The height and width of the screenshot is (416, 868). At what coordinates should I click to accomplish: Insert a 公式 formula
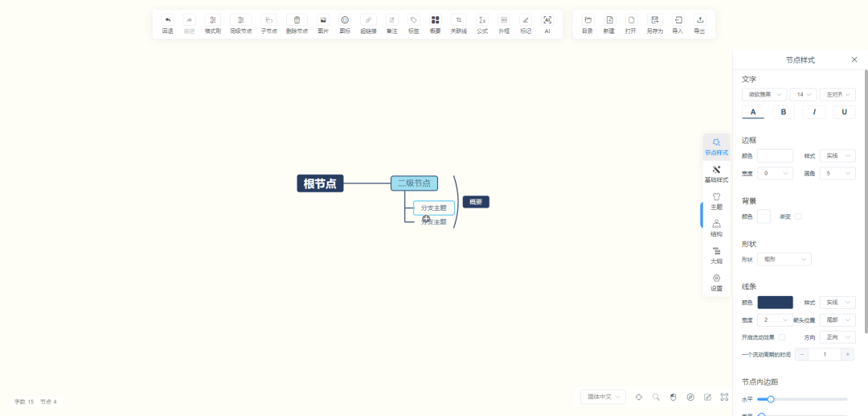[482, 20]
